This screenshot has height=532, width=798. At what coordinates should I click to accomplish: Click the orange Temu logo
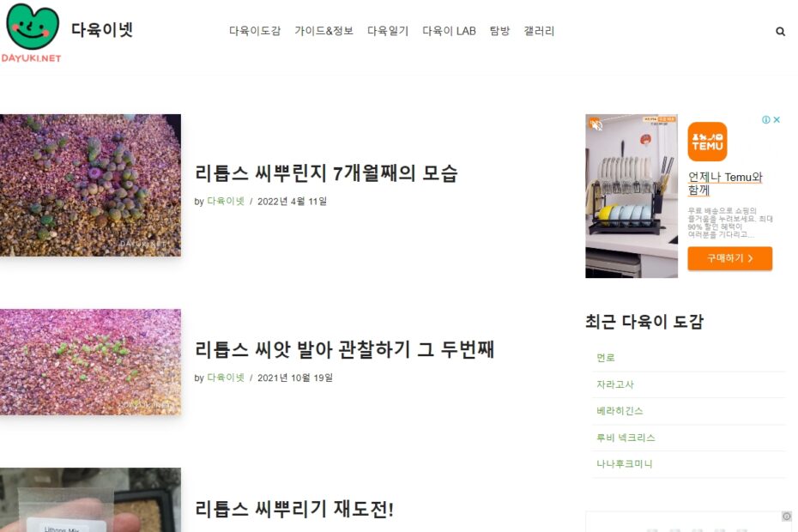707,142
